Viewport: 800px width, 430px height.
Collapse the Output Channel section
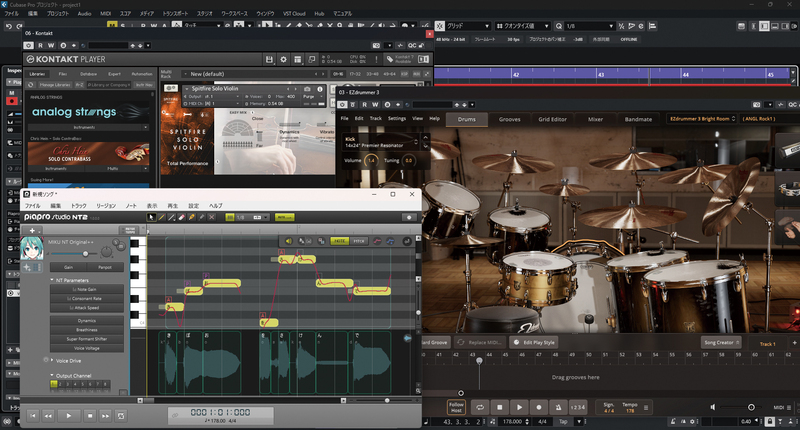(52, 375)
